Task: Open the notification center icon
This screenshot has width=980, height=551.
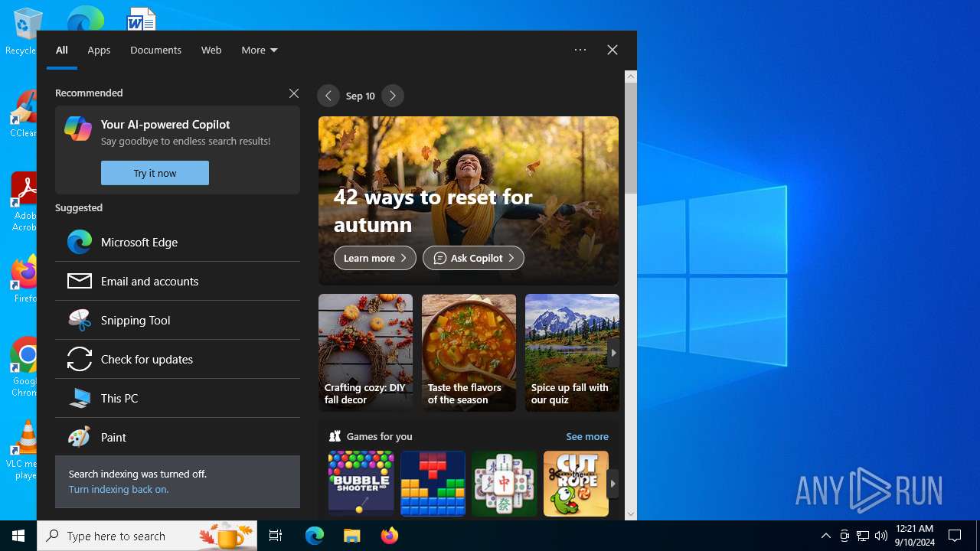Action: [x=955, y=536]
